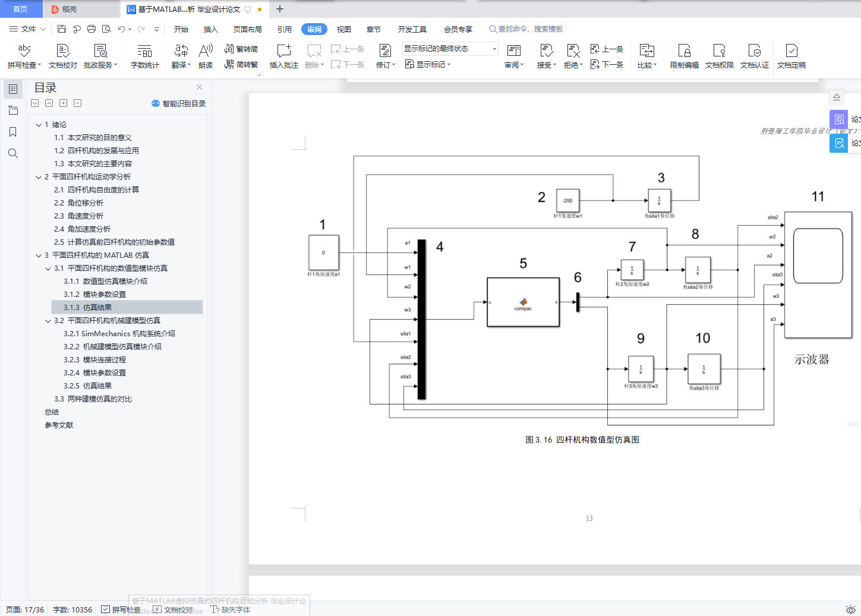Screen dimensions: 861x616
Task: Click 智能识别目录 button
Action: click(x=179, y=103)
